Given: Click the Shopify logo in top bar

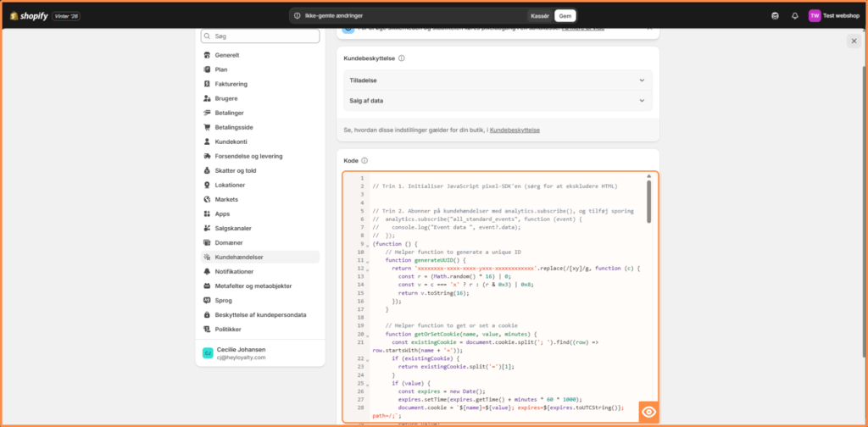Looking at the screenshot, I should pyautogui.click(x=29, y=15).
